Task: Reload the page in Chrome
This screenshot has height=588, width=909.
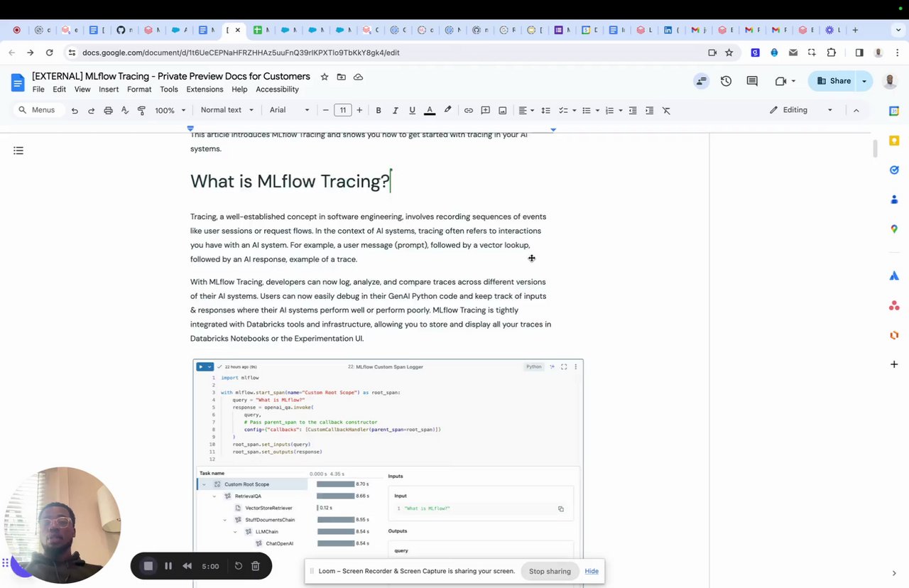Action: tap(49, 53)
